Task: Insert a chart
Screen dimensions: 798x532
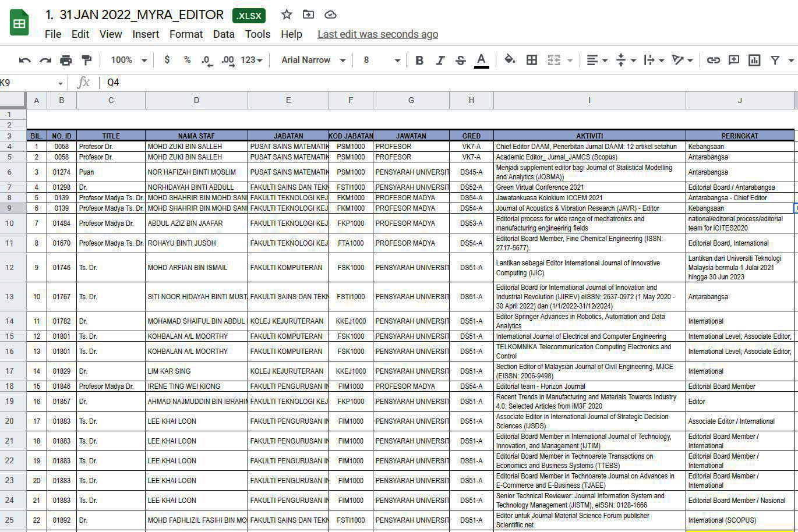Action: coord(754,60)
